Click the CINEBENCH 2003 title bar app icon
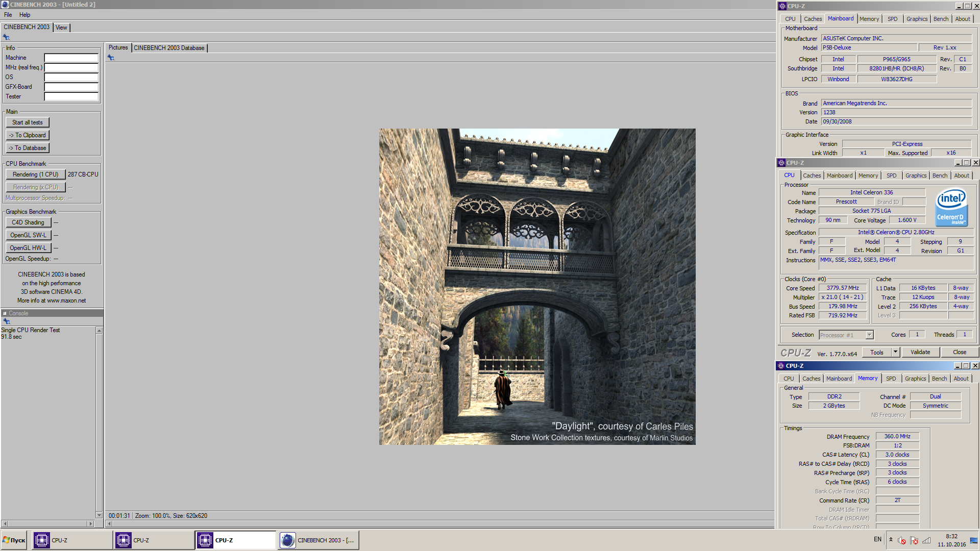The image size is (980, 551). (x=5, y=5)
